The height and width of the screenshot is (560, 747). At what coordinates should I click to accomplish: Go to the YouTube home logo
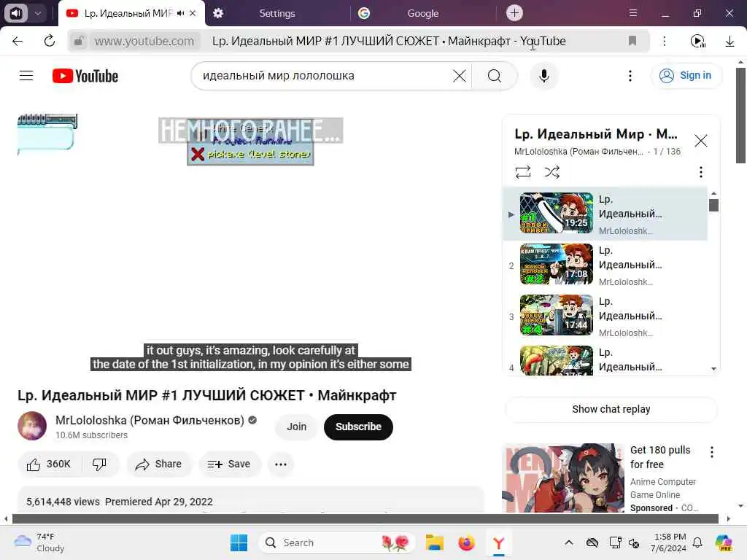(85, 76)
